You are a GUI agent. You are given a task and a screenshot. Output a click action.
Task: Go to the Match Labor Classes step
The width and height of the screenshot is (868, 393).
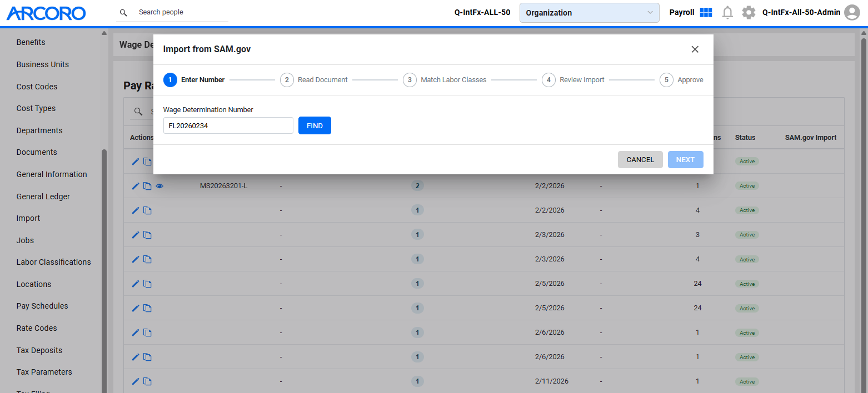tap(445, 80)
